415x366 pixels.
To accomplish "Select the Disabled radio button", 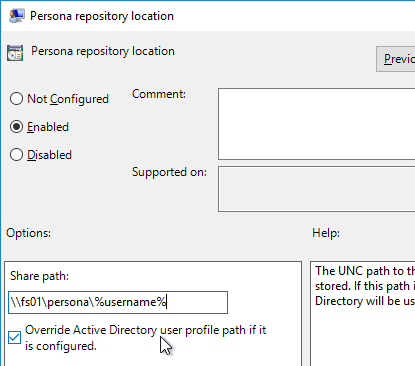I will click(x=16, y=155).
